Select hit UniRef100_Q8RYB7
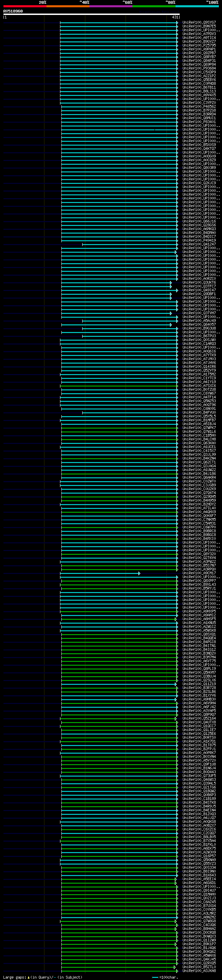Viewport: 222px width, 980px height. tap(199, 57)
